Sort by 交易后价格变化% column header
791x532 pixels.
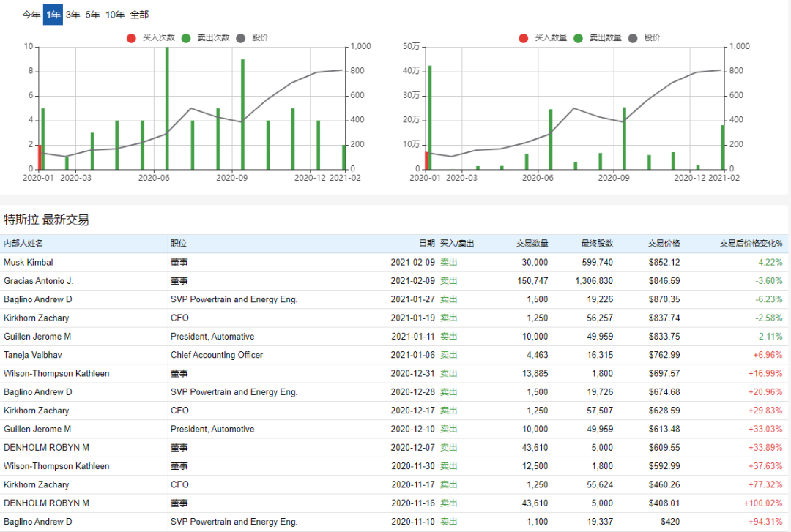751,244
